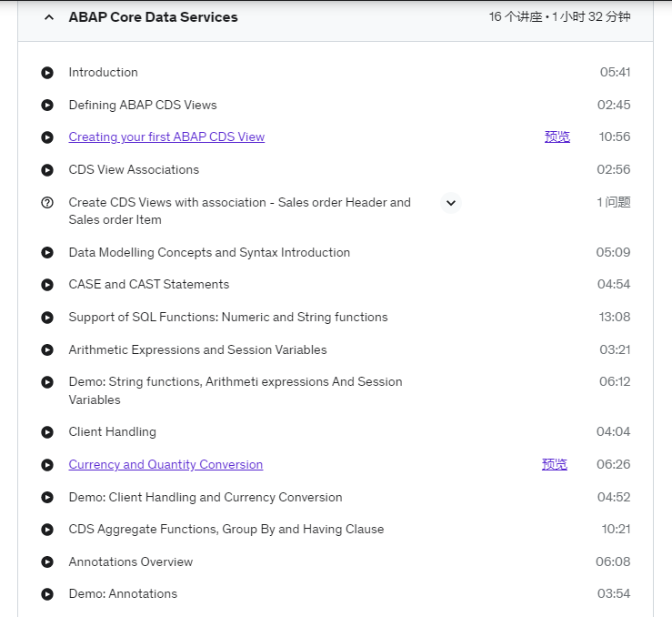This screenshot has height=617, width=672.
Task: Click Arithmetic Expressions and Session Variables title
Action: point(197,349)
